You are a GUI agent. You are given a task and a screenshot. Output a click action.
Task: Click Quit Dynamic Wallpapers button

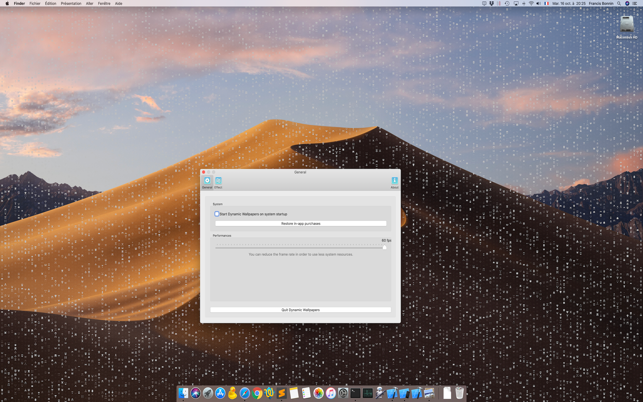point(300,310)
